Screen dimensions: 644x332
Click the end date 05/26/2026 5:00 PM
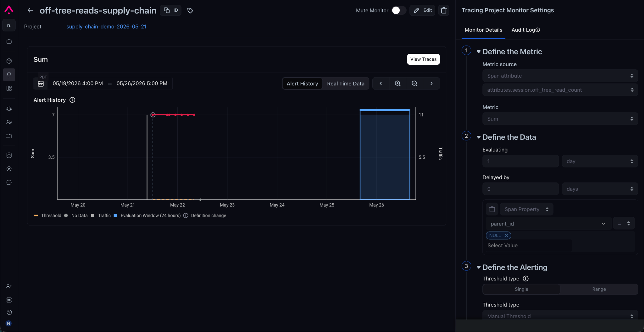[142, 84]
